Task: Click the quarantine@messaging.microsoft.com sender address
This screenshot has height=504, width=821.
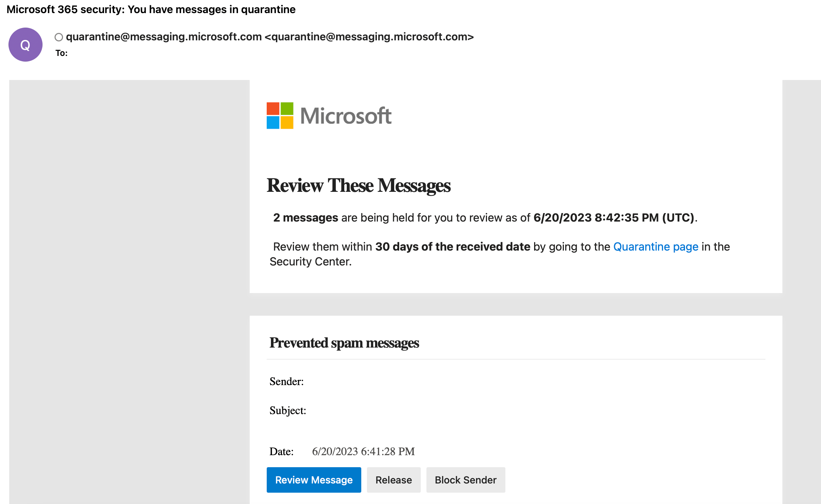Action: (x=164, y=37)
